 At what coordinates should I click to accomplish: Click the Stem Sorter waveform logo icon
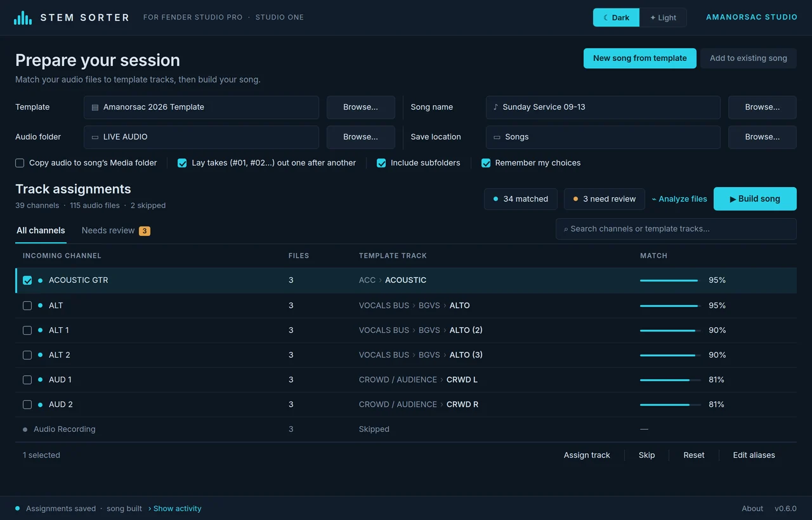(23, 18)
